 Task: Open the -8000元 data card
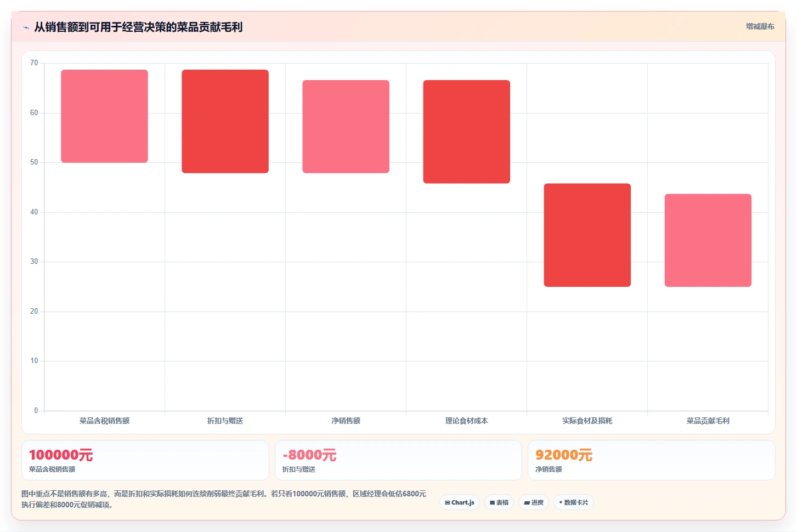[398, 460]
